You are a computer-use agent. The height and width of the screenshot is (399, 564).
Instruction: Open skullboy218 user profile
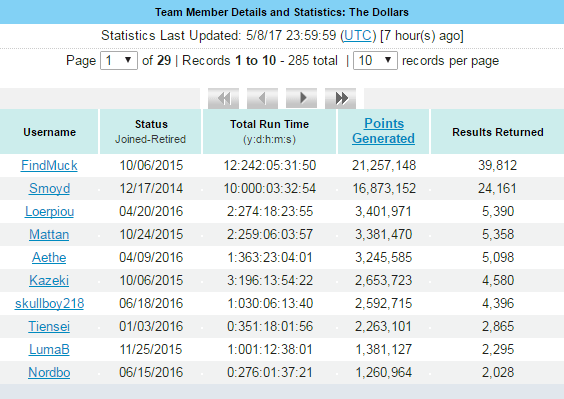(49, 304)
